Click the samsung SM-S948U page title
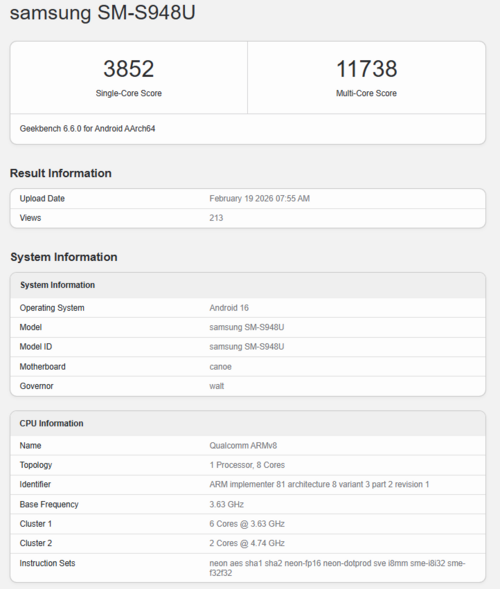The width and height of the screenshot is (500, 589). tap(102, 12)
